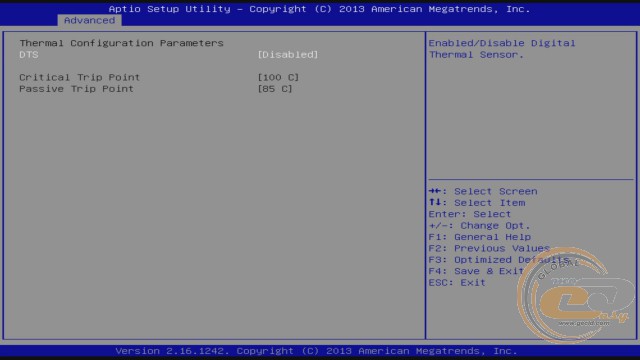The width and height of the screenshot is (640, 360).
Task: Select the DTS setting label
Action: (29, 55)
